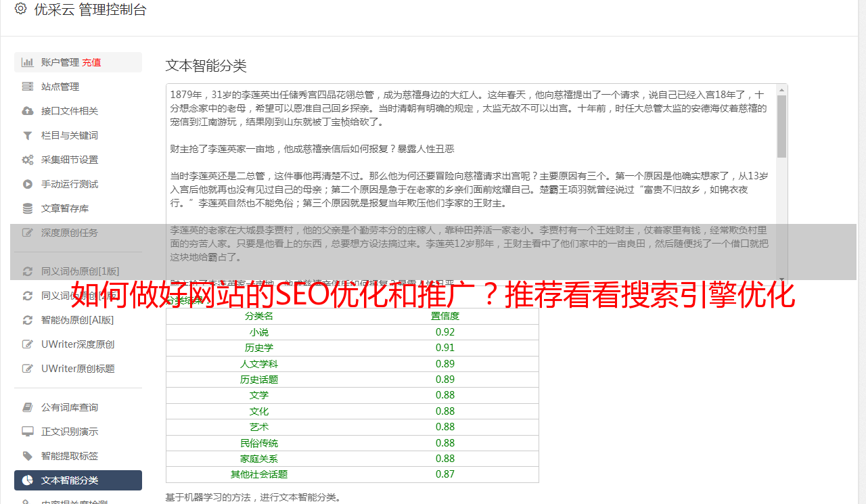Click the refresh icon for 智能伪原创[AI版]
The width and height of the screenshot is (866, 504).
click(27, 320)
